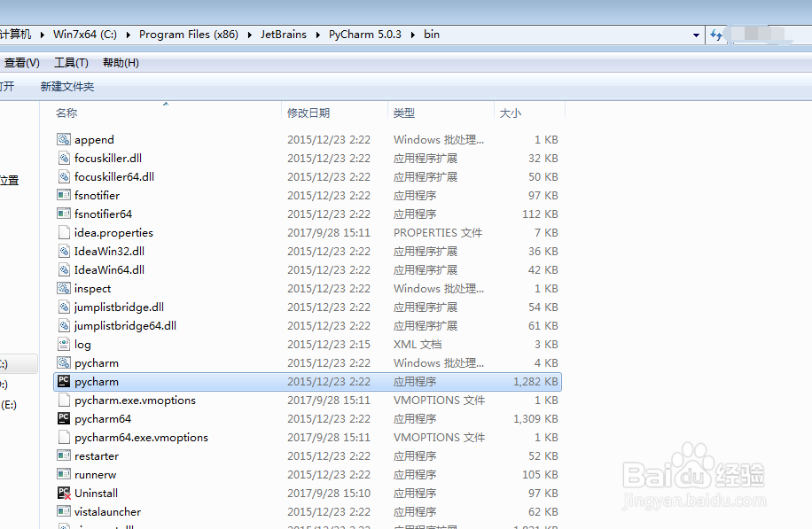Select the file name runnerw
The height and width of the screenshot is (529, 812).
(95, 475)
